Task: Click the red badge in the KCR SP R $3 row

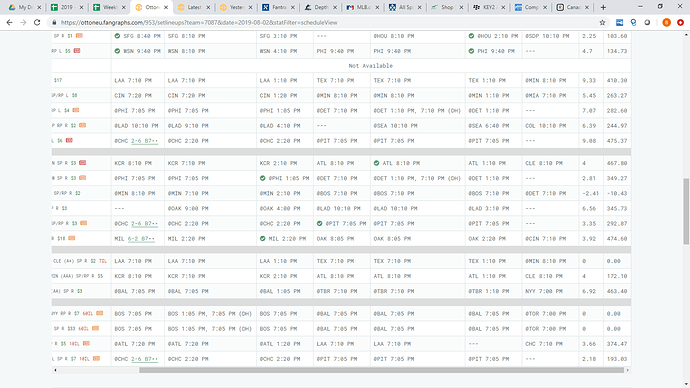Action: tap(82, 163)
